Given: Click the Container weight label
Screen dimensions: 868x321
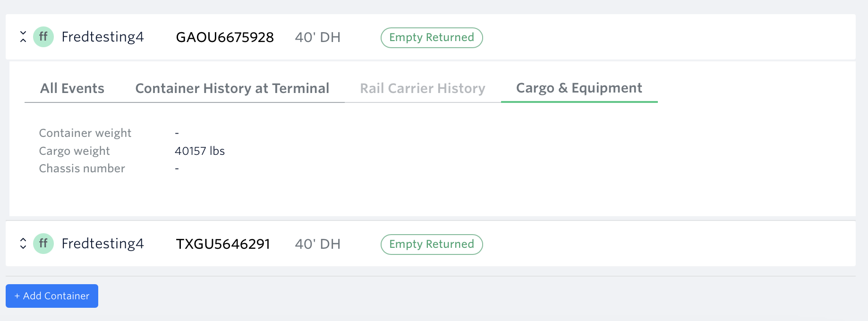Looking at the screenshot, I should [x=85, y=133].
